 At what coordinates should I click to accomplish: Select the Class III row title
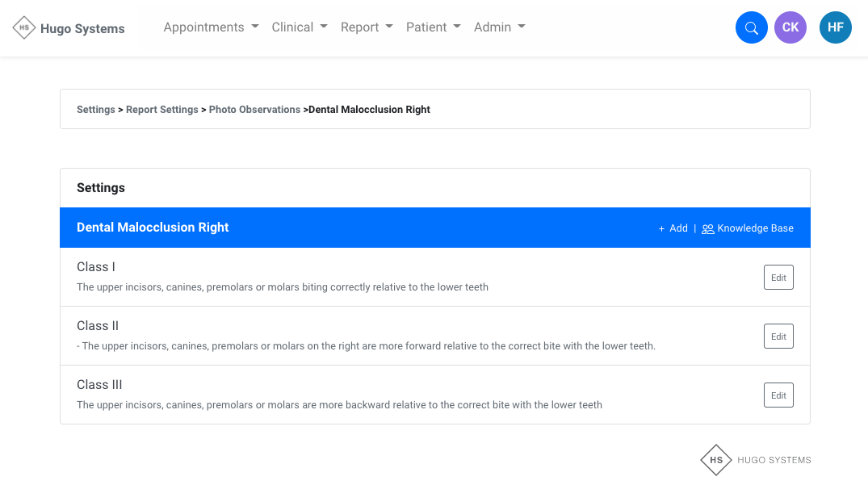tap(99, 385)
